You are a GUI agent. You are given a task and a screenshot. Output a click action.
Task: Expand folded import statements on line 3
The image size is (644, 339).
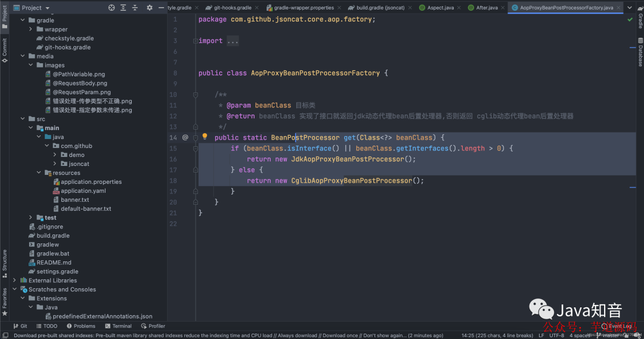point(196,41)
